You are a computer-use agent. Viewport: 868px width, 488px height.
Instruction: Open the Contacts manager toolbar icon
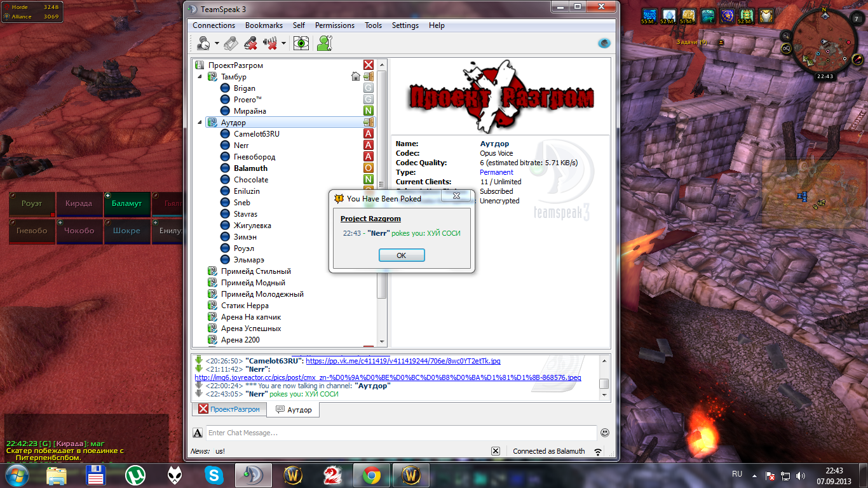tap(325, 43)
